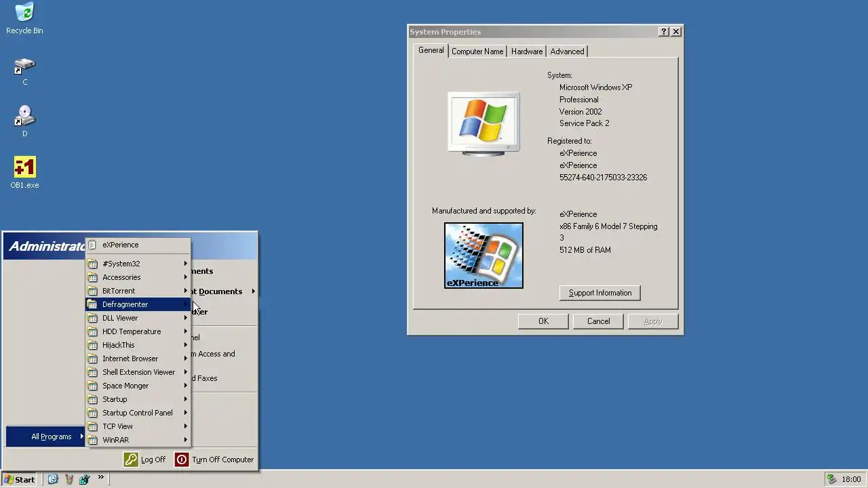Click the 18:00 taskbar clock
The height and width of the screenshot is (488, 868).
851,479
